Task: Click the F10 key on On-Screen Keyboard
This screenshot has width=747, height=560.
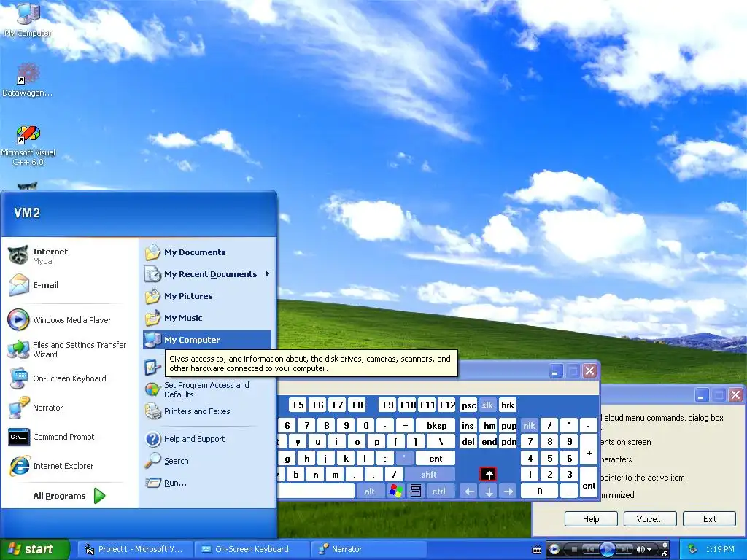Action: [408, 405]
